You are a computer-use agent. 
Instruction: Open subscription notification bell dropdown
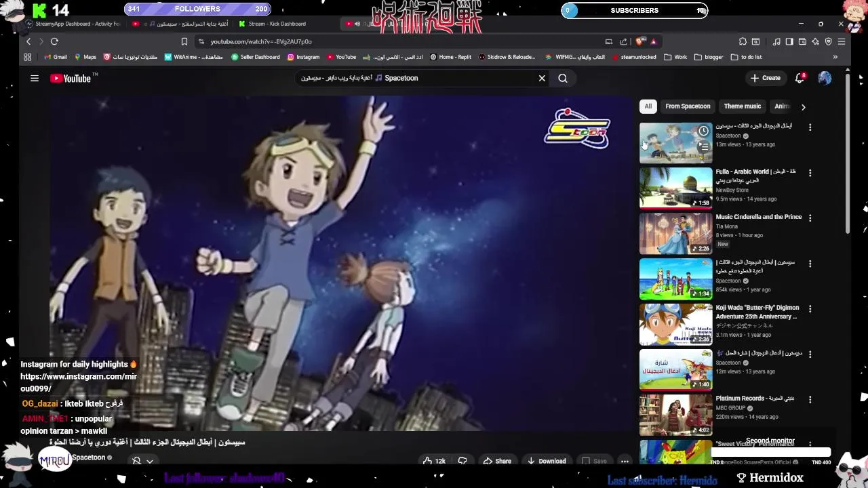click(142, 461)
